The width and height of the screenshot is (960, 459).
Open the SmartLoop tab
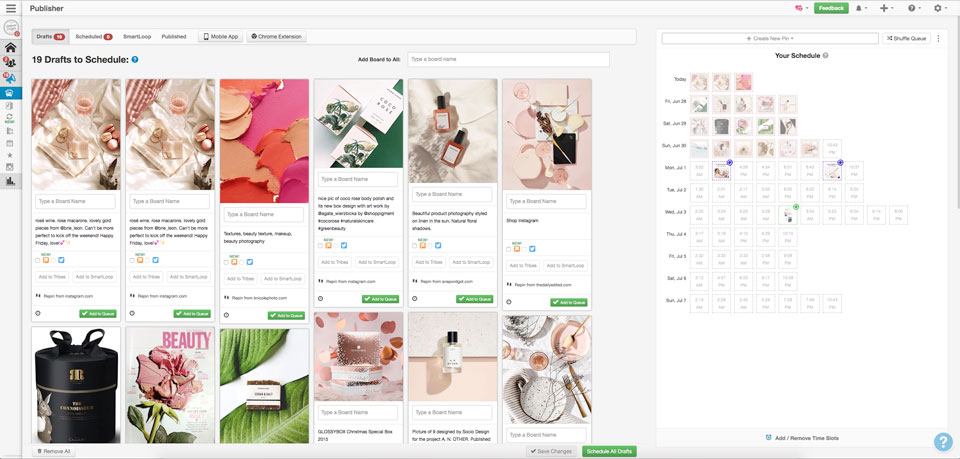coord(138,36)
